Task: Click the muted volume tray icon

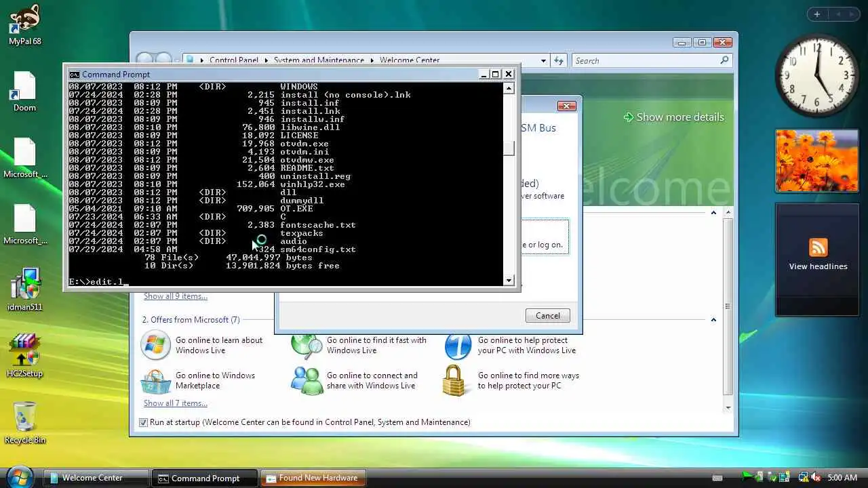Action: pyautogui.click(x=816, y=478)
